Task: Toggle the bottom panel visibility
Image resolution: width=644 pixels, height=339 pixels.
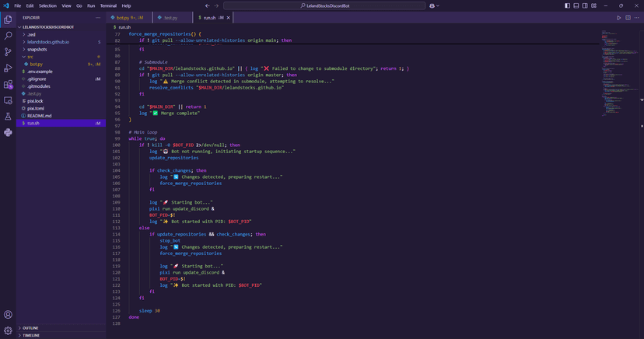Action: point(576,5)
